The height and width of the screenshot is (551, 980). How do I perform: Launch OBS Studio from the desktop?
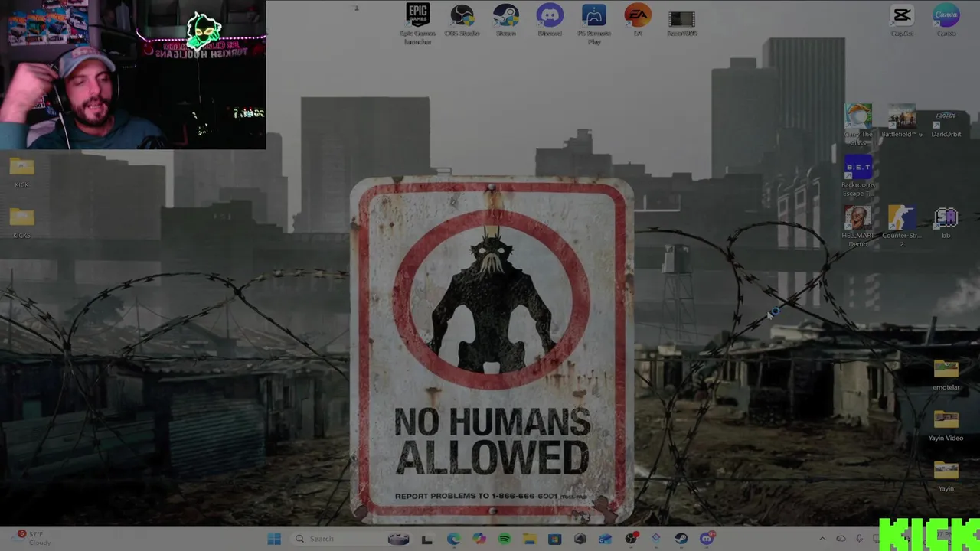(x=462, y=21)
